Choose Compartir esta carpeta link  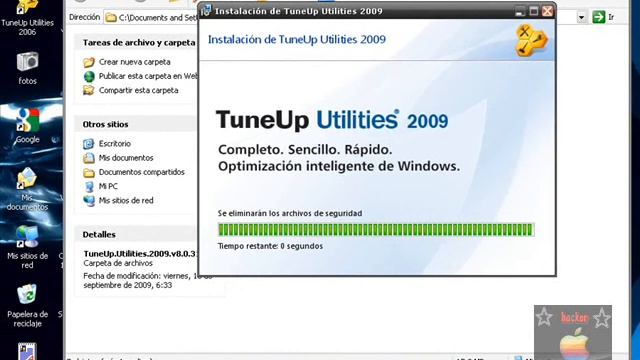click(x=138, y=90)
